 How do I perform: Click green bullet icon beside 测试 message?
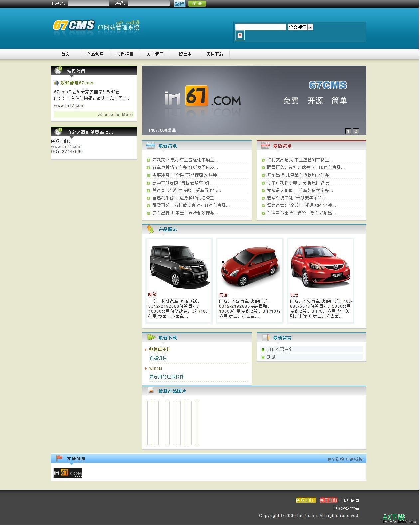tap(263, 357)
